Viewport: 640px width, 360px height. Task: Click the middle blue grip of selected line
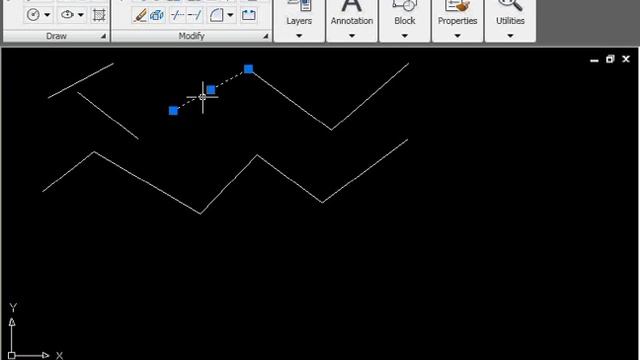tap(211, 90)
